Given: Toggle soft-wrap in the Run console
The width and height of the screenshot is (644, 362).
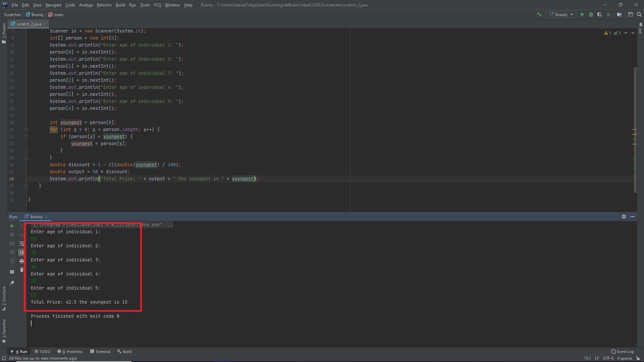Looking at the screenshot, I should pos(22,244).
